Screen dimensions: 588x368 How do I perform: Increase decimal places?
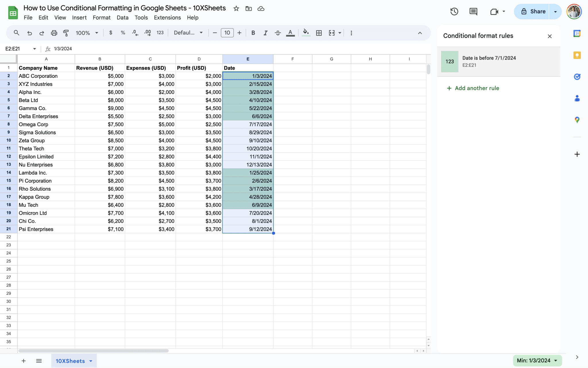tap(148, 33)
